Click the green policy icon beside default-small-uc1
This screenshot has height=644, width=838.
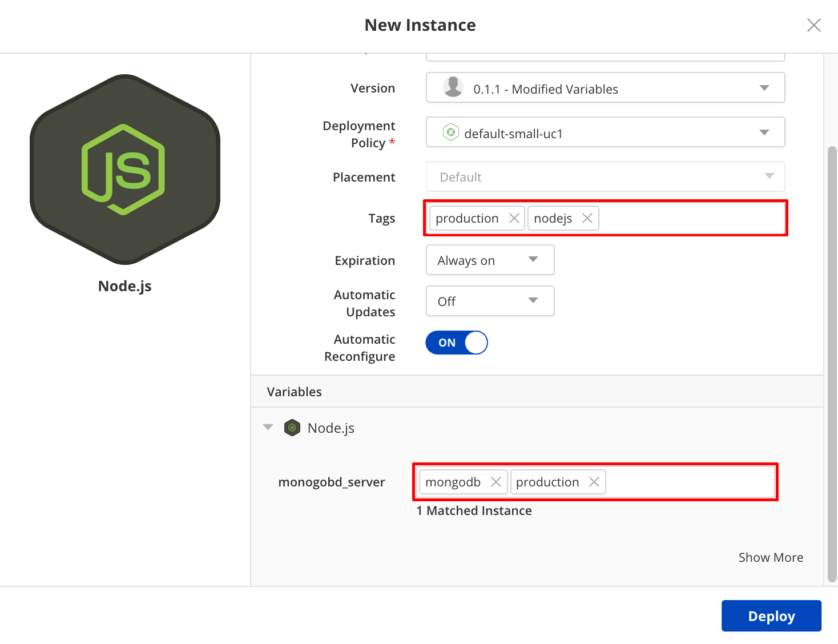click(451, 132)
